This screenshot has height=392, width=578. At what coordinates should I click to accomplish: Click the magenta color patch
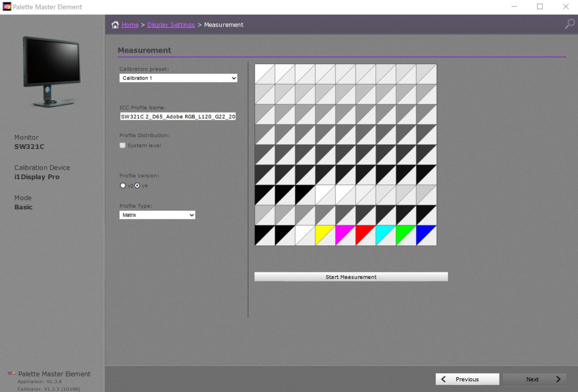pos(345,235)
